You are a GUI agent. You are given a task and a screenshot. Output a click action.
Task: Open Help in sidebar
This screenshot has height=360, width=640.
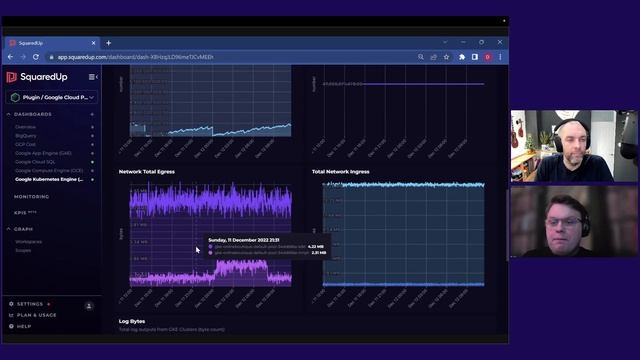click(x=20, y=327)
